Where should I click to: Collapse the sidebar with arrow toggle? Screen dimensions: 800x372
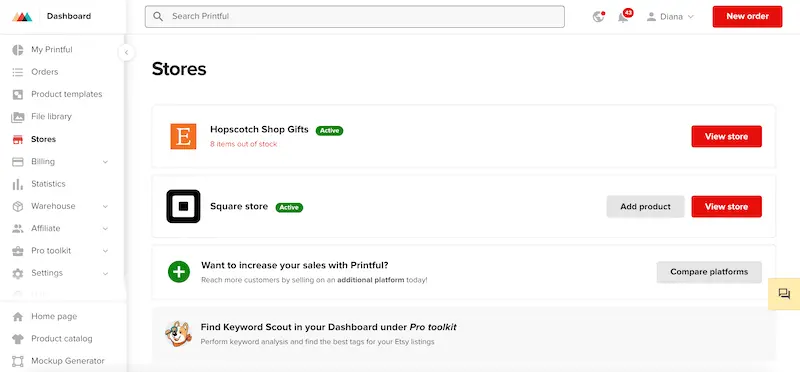(126, 52)
